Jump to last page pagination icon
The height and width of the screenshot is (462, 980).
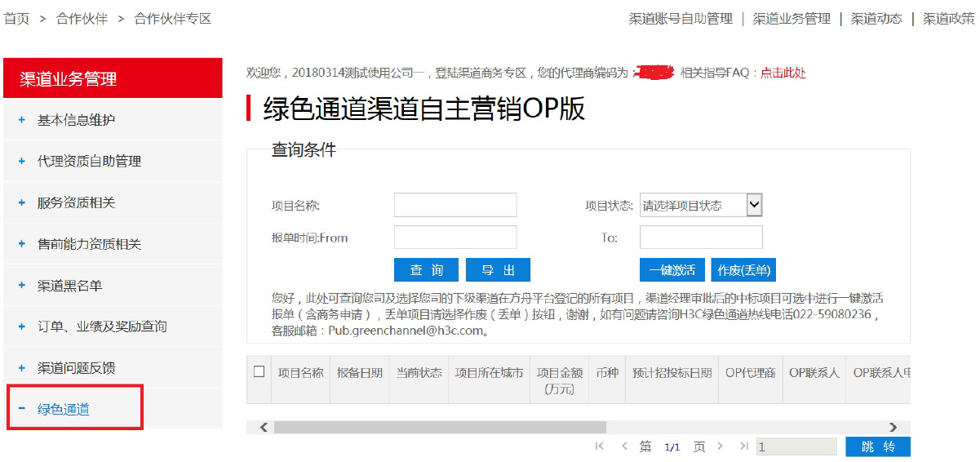(743, 446)
